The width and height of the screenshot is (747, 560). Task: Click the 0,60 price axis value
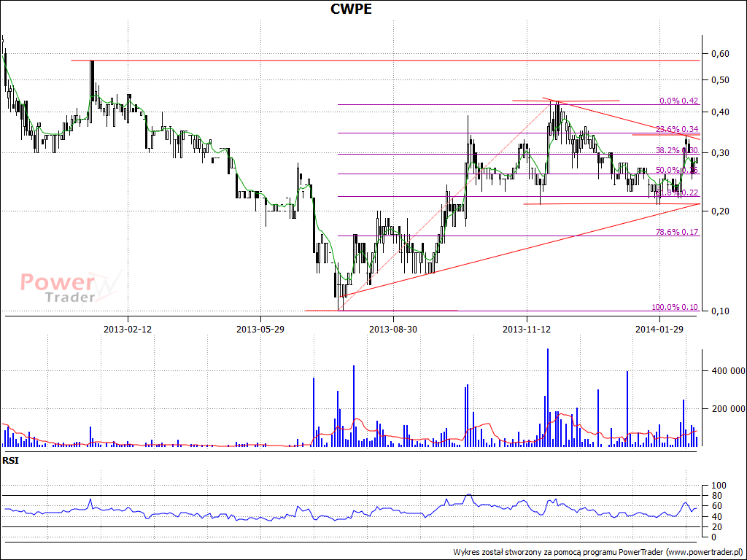(x=719, y=54)
